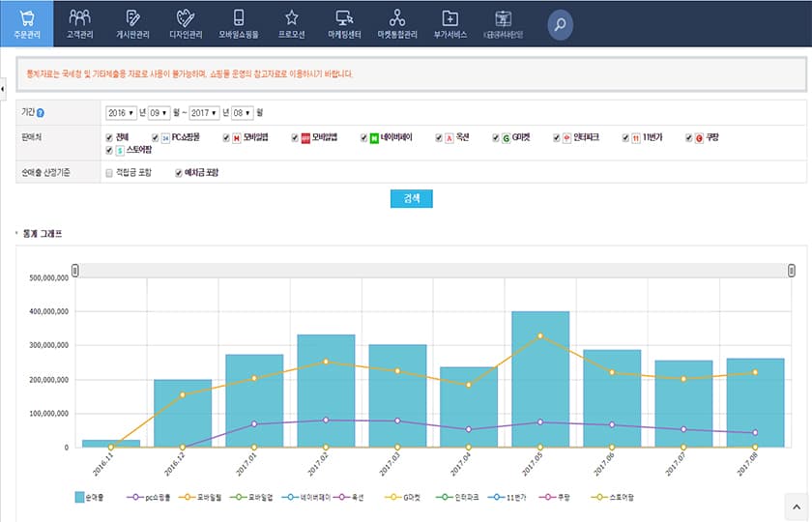The image size is (812, 522).
Task: Open the end year 2017 dropdown
Action: 204,113
